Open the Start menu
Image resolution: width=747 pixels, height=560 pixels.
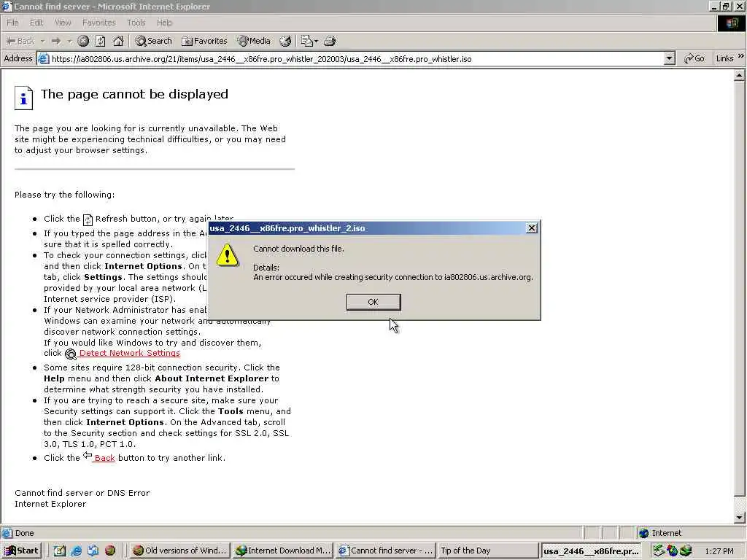(x=21, y=551)
